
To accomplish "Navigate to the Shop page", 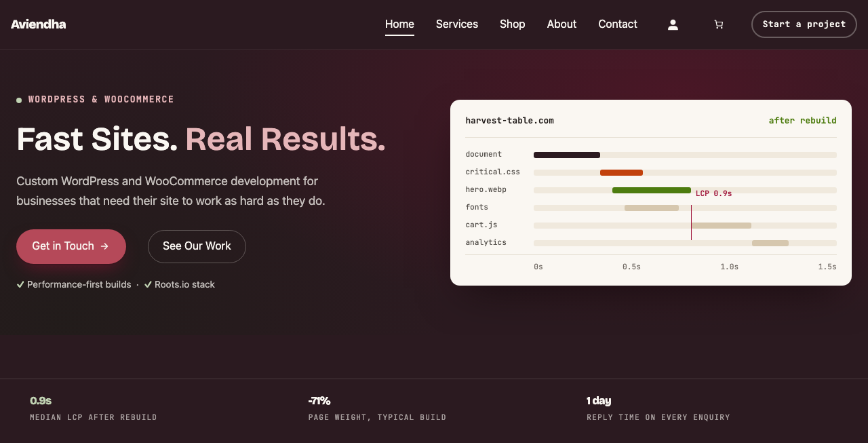I will [x=513, y=24].
